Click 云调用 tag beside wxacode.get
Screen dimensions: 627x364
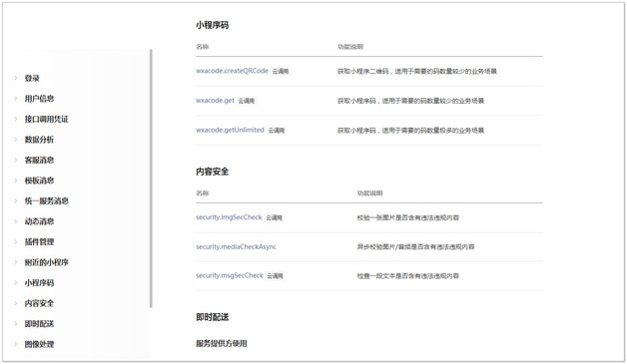[x=247, y=101]
